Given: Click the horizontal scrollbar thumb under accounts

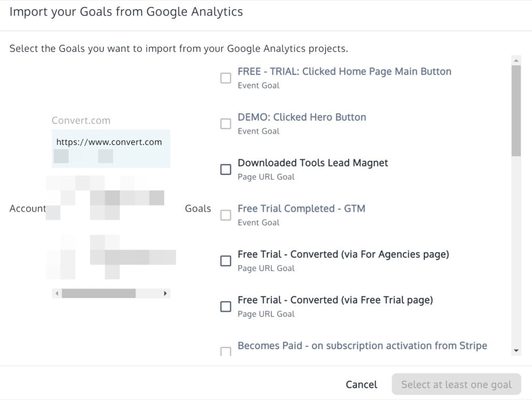Looking at the screenshot, I should tap(98, 293).
